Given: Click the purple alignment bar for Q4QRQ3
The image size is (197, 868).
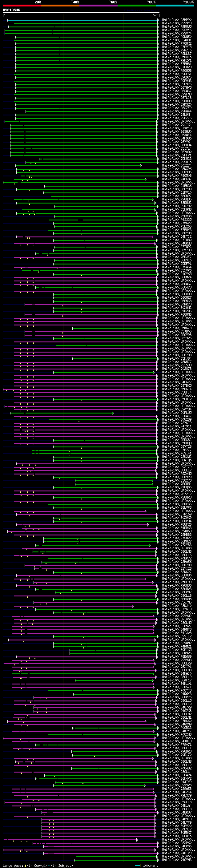Looking at the screenshot, I should pos(85,244).
